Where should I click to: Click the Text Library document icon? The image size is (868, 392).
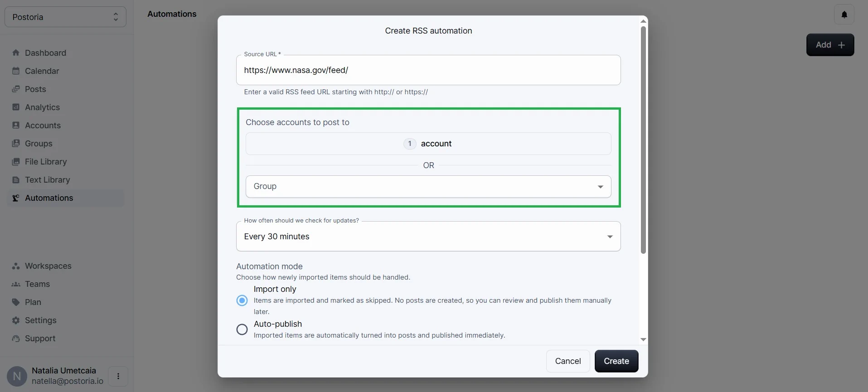[16, 179]
